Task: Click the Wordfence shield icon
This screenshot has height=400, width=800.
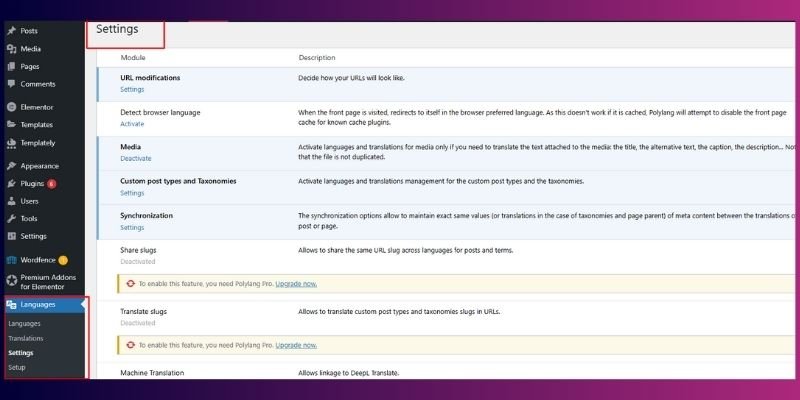Action: [12, 260]
